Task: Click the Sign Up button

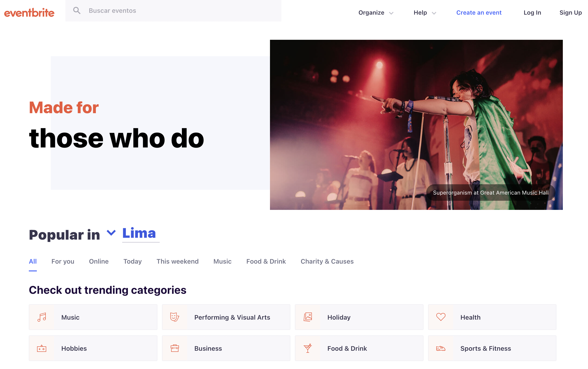Action: pyautogui.click(x=571, y=11)
